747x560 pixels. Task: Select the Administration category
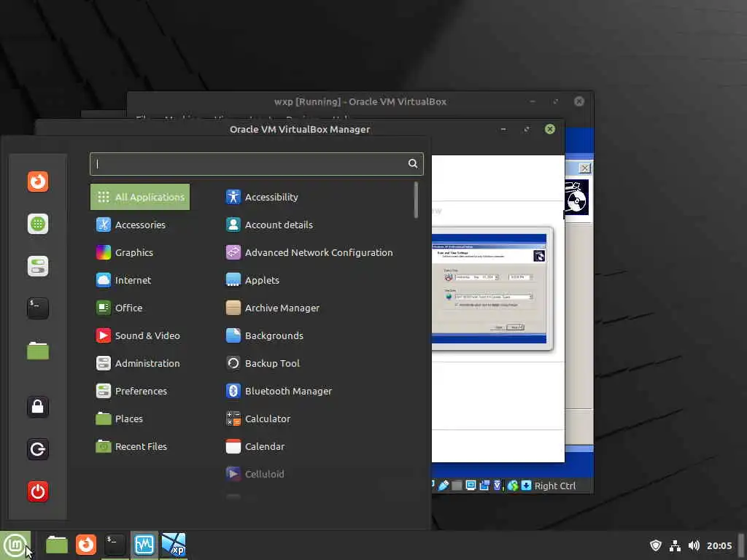[140, 363]
